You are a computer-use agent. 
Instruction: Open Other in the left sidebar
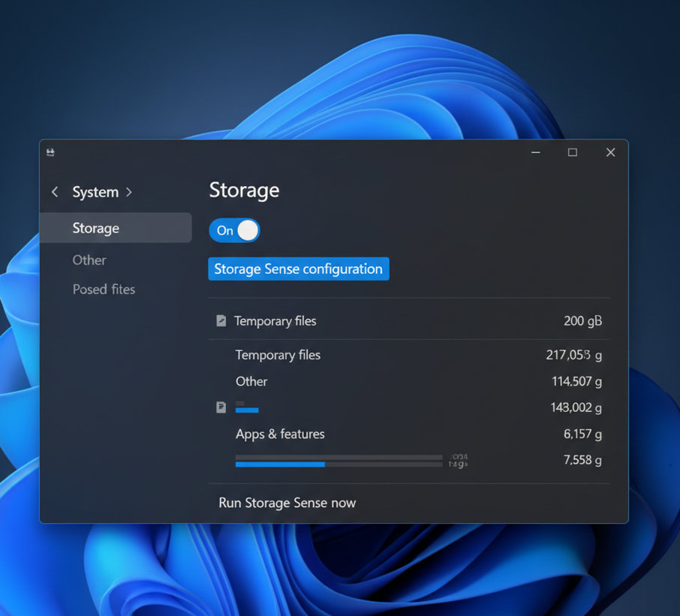click(x=89, y=260)
